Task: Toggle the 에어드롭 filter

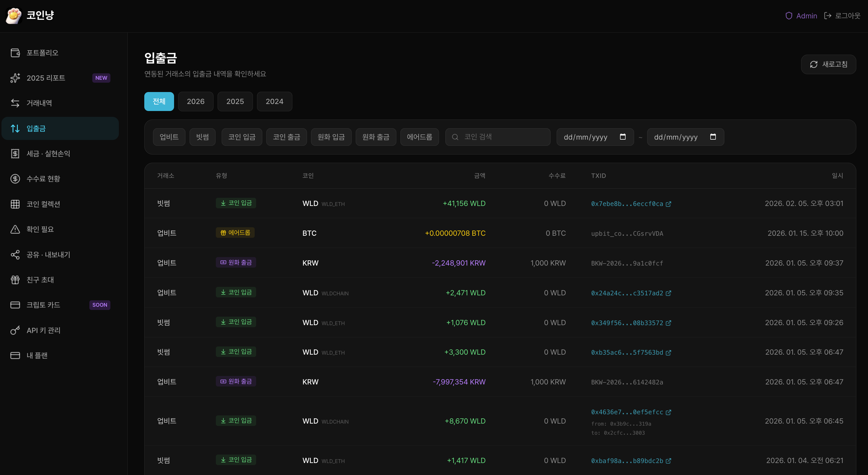Action: [x=419, y=137]
